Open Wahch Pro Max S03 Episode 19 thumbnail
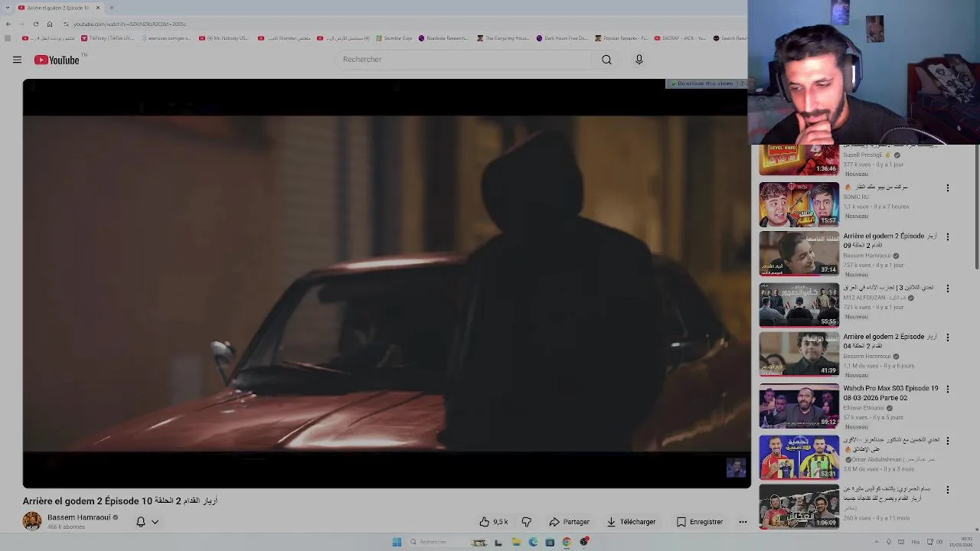Viewport: 980px width, 551px height. pyautogui.click(x=799, y=406)
